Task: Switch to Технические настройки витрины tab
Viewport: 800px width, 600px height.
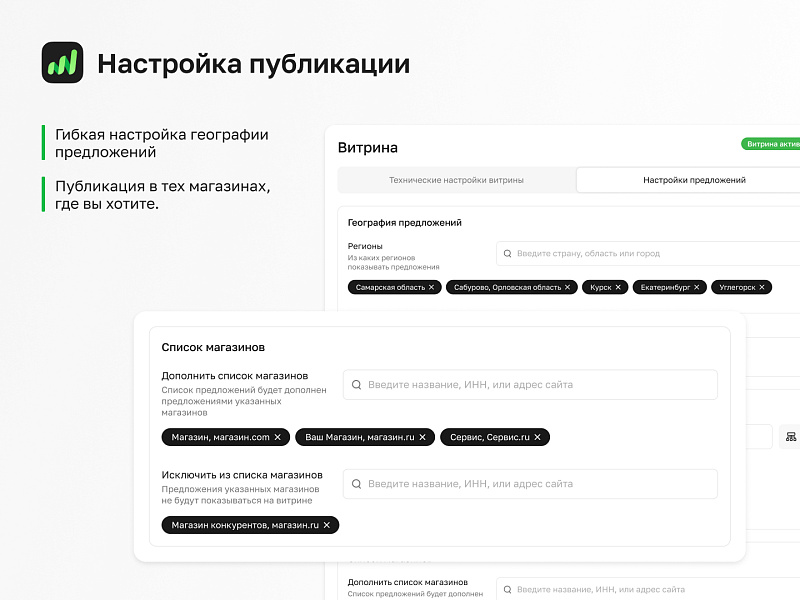Action: tap(456, 180)
